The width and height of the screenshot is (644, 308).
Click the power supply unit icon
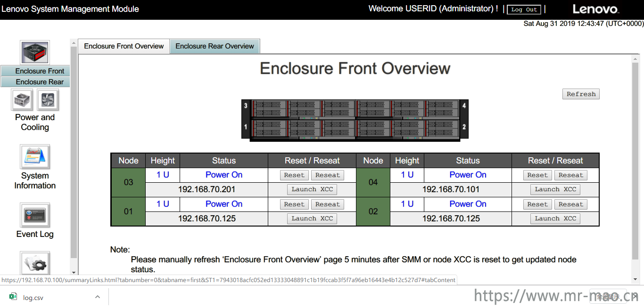pyautogui.click(x=22, y=100)
